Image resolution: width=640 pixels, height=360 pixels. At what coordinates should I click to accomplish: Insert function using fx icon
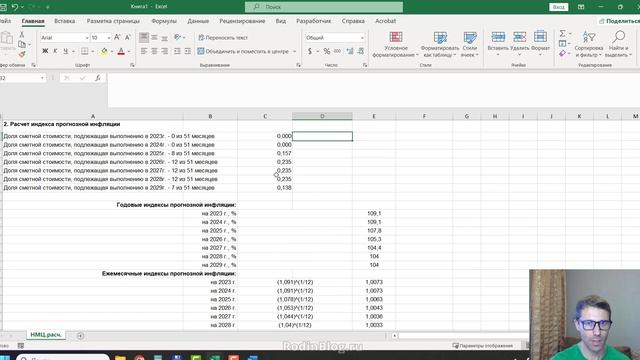(x=98, y=78)
